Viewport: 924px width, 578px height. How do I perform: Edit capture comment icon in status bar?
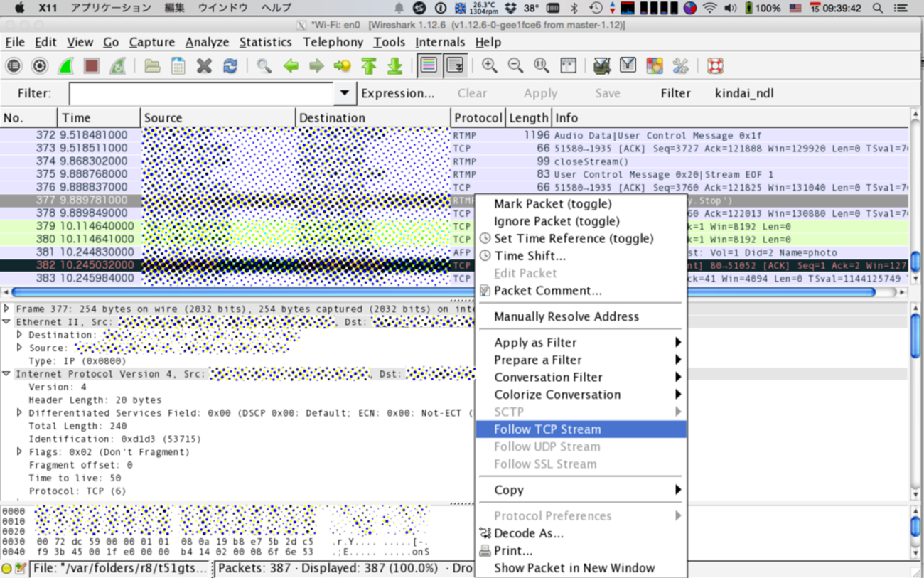21,569
